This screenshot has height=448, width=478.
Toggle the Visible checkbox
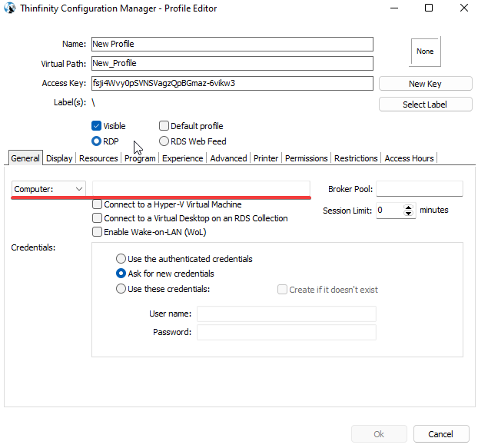(96, 126)
